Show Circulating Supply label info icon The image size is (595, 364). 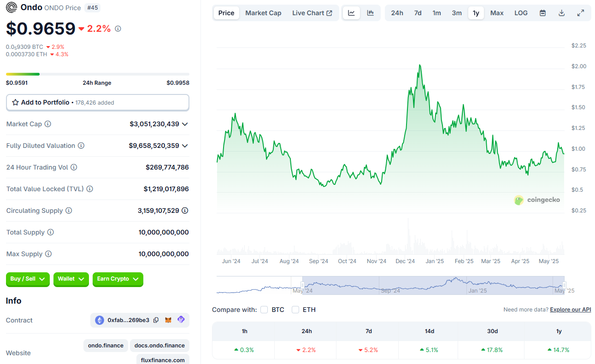[x=69, y=211]
